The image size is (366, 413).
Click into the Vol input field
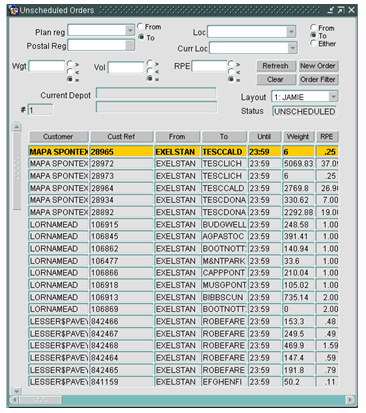pyautogui.click(x=126, y=68)
